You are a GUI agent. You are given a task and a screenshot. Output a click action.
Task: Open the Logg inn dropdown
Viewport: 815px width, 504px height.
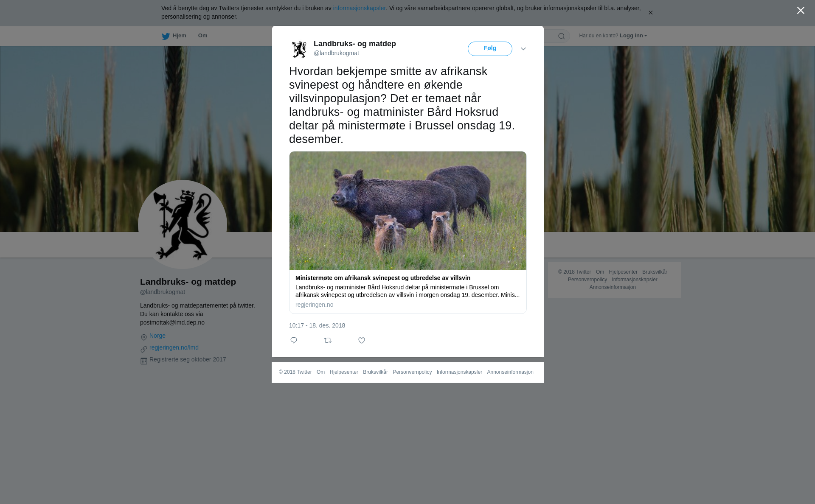point(633,36)
